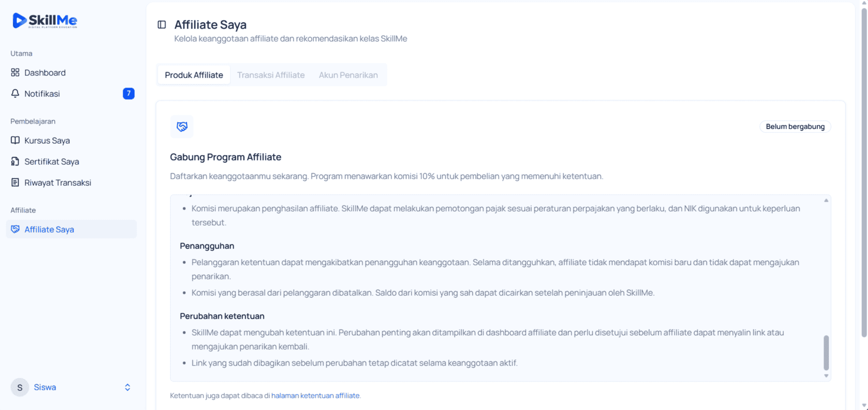Image resolution: width=868 pixels, height=410 pixels.
Task: Click the Pembelajaran section label
Action: click(33, 121)
